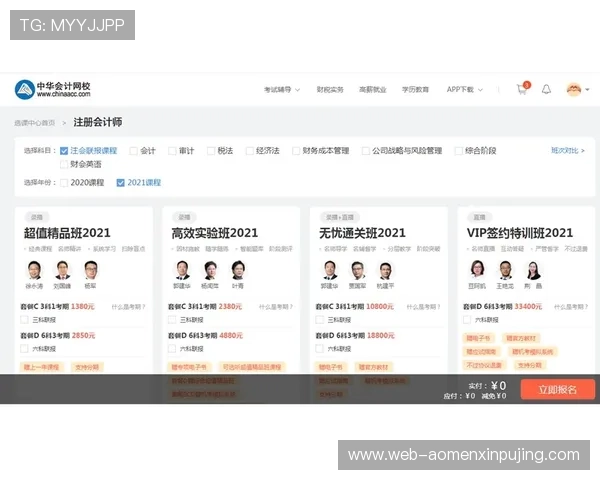Click teacher 杭建平's photo

click(386, 270)
